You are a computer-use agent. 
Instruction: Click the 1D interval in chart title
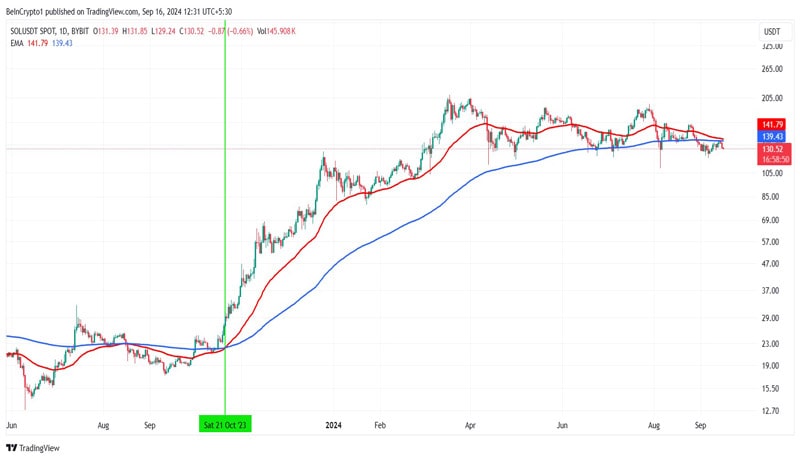click(64, 31)
